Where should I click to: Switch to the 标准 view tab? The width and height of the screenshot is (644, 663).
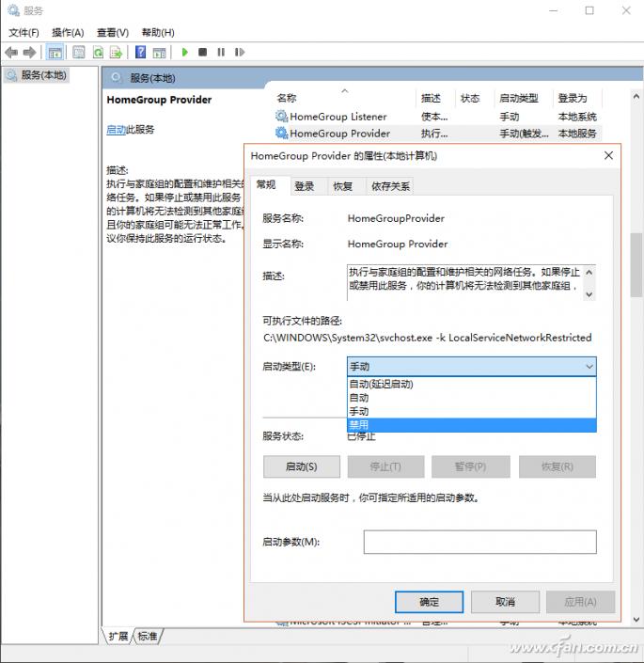[148, 636]
